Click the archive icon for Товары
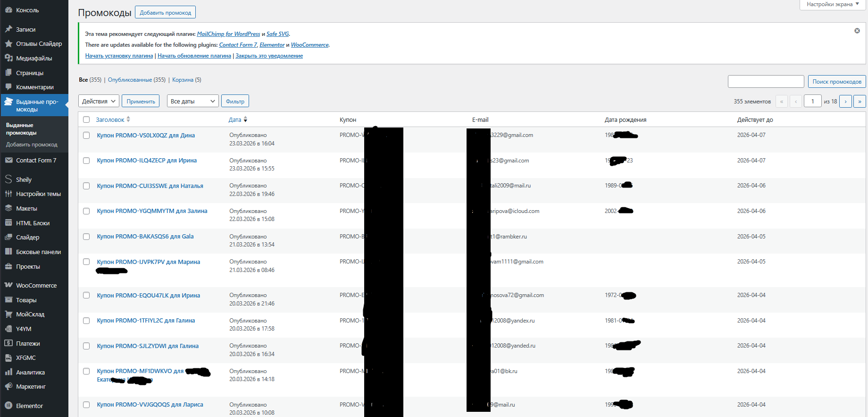 (x=8, y=300)
